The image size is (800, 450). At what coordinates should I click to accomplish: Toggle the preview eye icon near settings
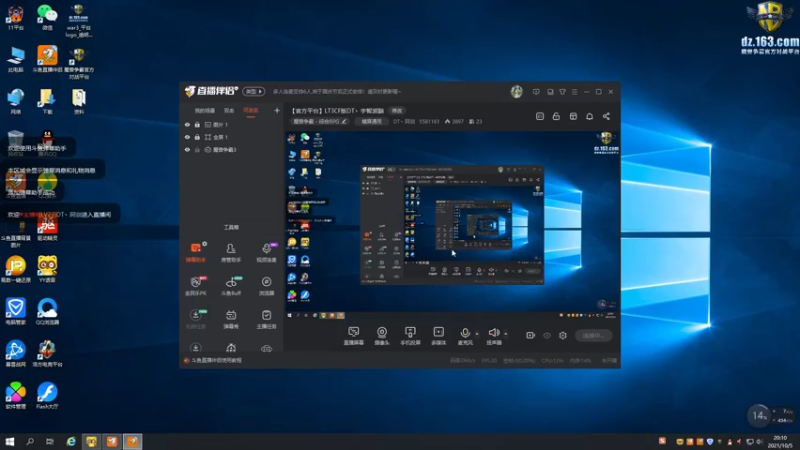pyautogui.click(x=547, y=335)
